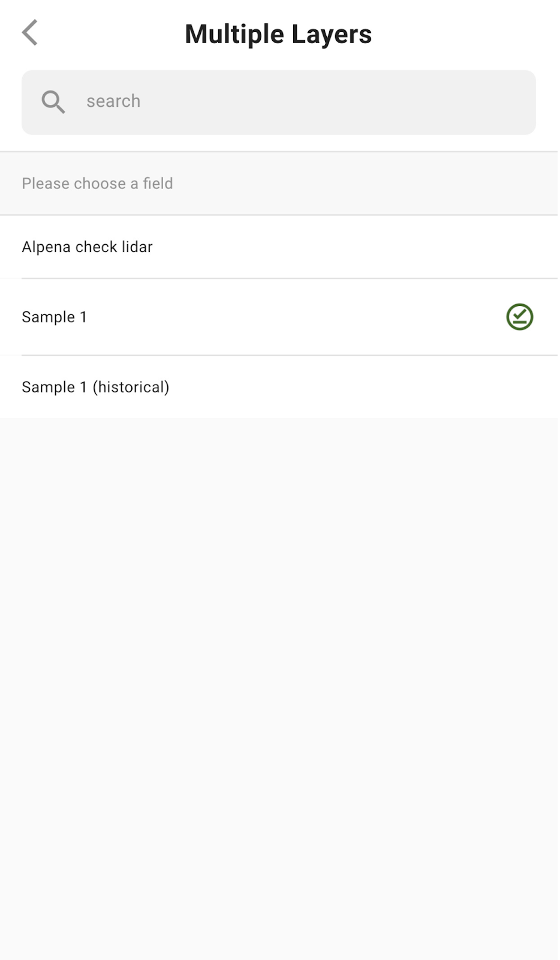The image size is (560, 960).
Task: Click the Multiple Layers page title
Action: coord(278,34)
